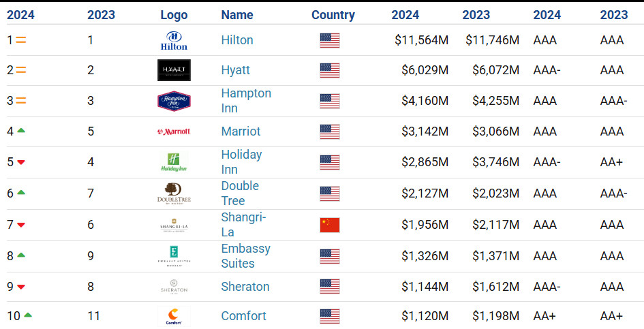The width and height of the screenshot is (644, 329).
Task: Follow the Embassy Suites link
Action: click(245, 256)
